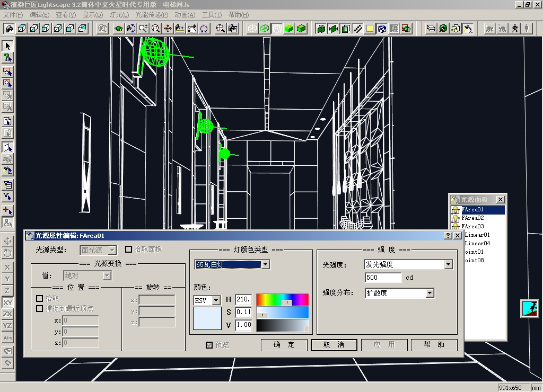Open the 工具(T) menu
This screenshot has height=392, width=543.
[x=212, y=15]
